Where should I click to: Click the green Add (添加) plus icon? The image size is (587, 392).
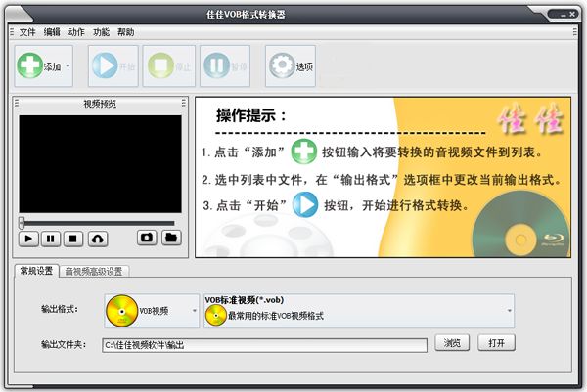click(29, 65)
